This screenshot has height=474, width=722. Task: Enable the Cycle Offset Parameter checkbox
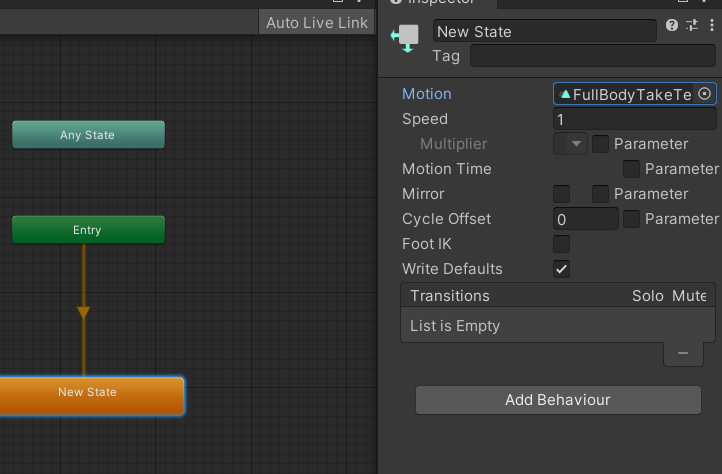coord(631,219)
